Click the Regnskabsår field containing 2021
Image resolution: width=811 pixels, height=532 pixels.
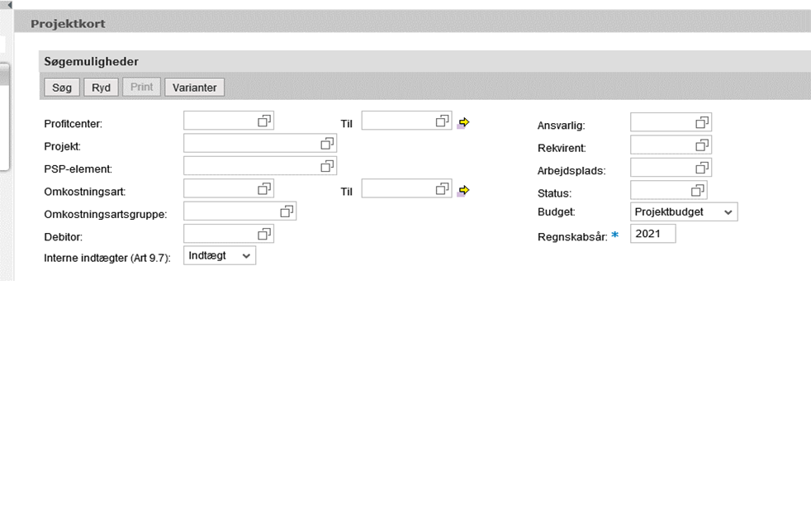tap(652, 235)
